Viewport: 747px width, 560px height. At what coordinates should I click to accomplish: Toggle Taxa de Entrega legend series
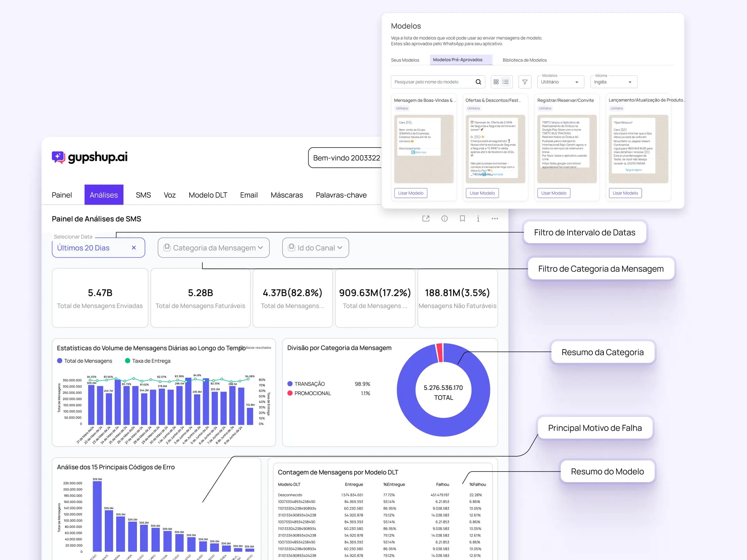pyautogui.click(x=148, y=361)
